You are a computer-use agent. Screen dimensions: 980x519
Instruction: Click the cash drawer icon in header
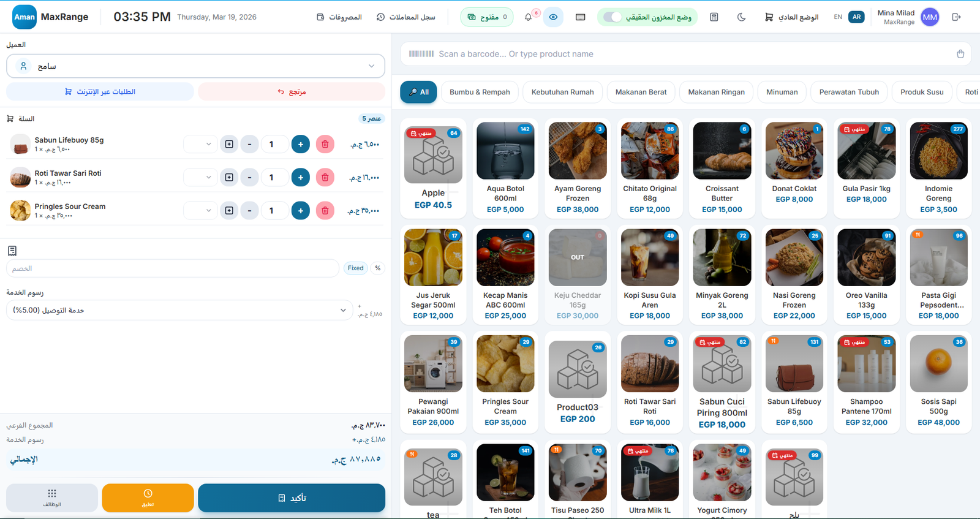click(x=581, y=17)
